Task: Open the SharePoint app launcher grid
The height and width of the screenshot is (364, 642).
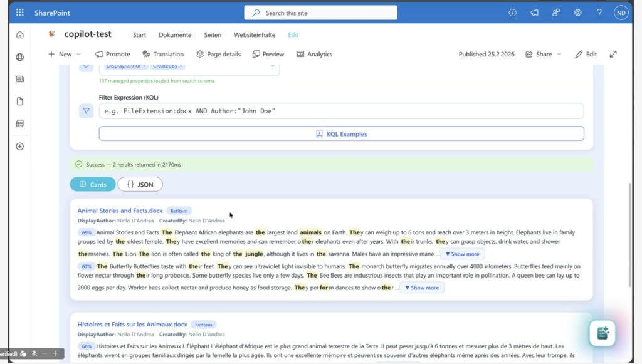Action: click(19, 13)
